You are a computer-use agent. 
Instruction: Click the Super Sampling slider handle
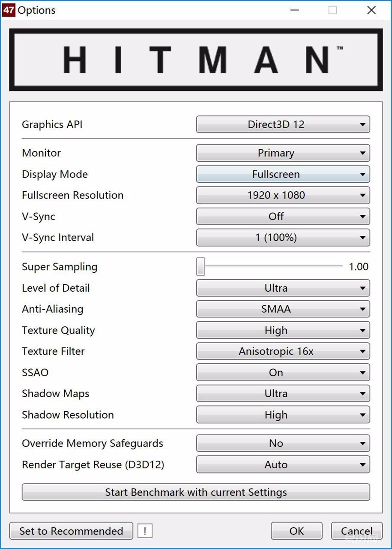click(200, 266)
